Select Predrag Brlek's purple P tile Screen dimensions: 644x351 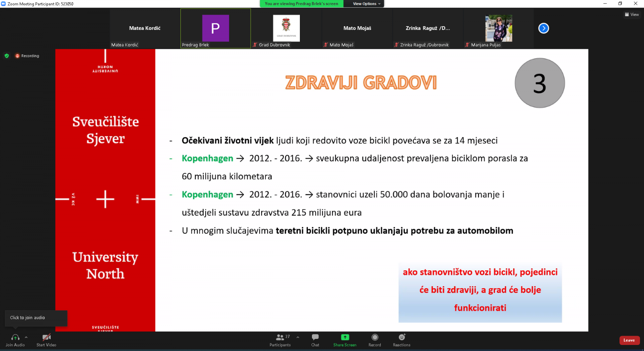click(215, 28)
